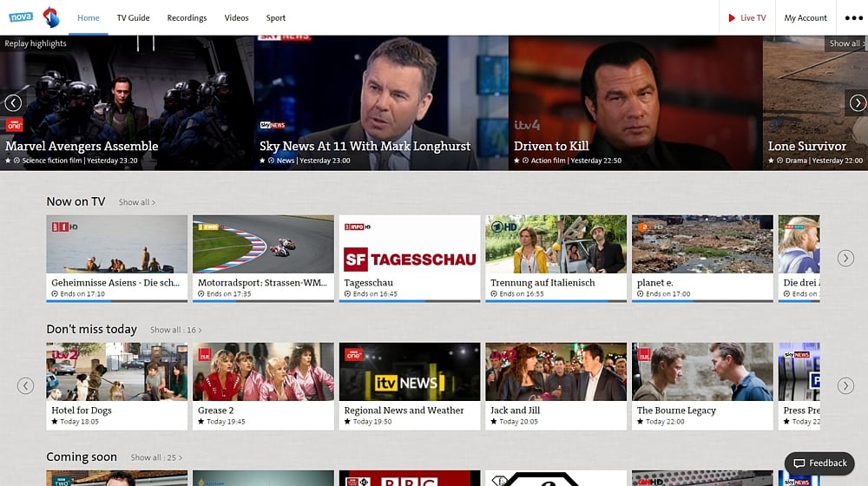868x486 pixels.
Task: Click the Live TV play icon
Action: (x=731, y=17)
